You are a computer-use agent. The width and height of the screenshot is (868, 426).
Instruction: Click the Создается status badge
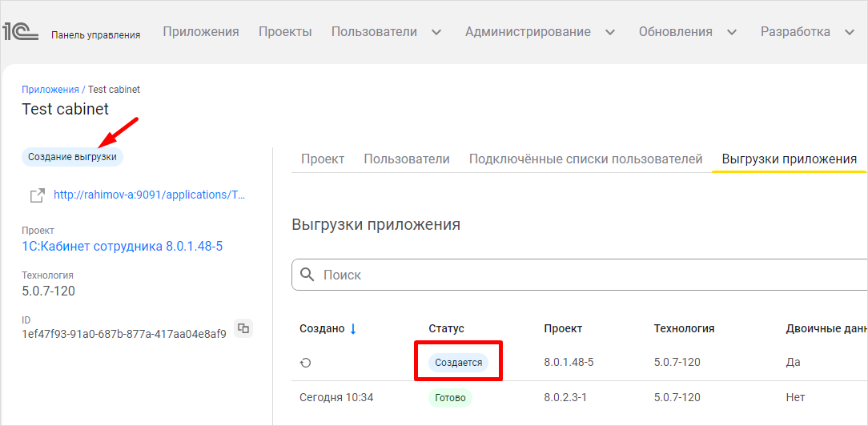(458, 363)
